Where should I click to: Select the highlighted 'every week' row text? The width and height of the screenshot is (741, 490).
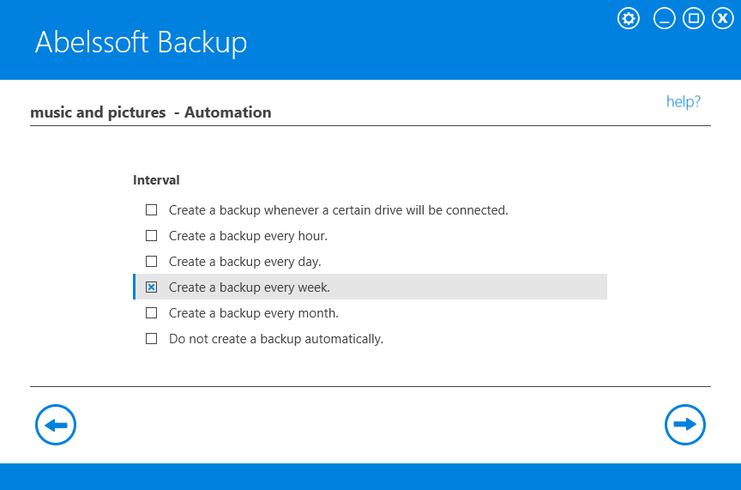(x=249, y=288)
